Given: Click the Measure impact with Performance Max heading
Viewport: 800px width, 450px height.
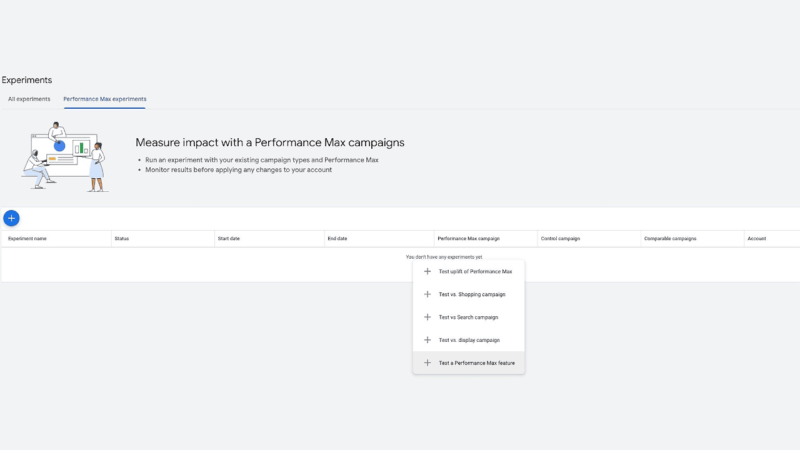Looking at the screenshot, I should [270, 142].
